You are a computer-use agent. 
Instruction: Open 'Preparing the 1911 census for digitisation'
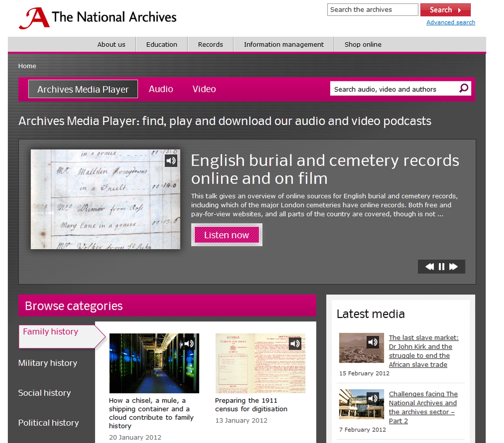[251, 405]
